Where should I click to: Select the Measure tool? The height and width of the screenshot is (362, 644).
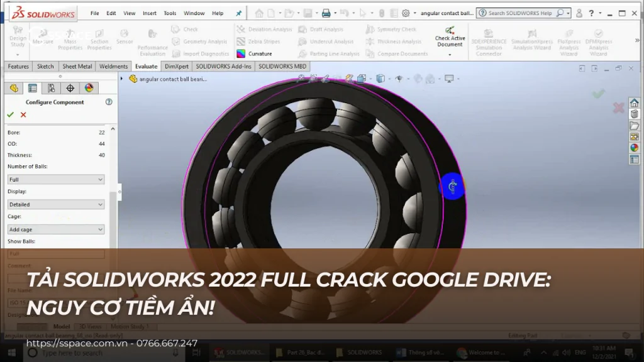[43, 36]
